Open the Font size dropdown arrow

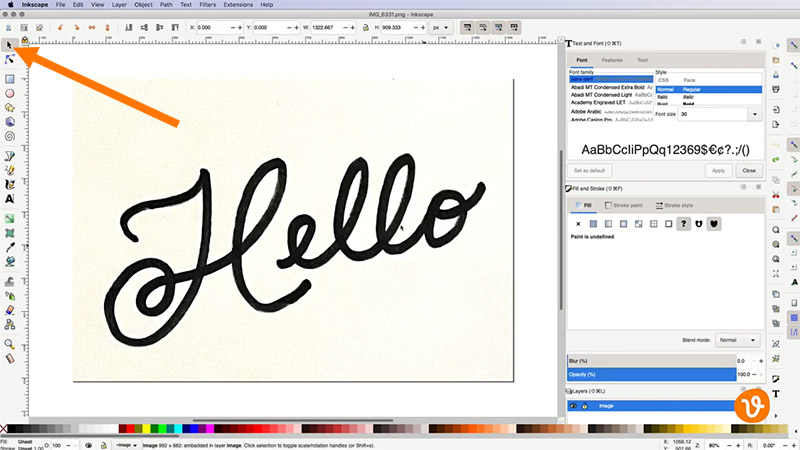pyautogui.click(x=755, y=114)
